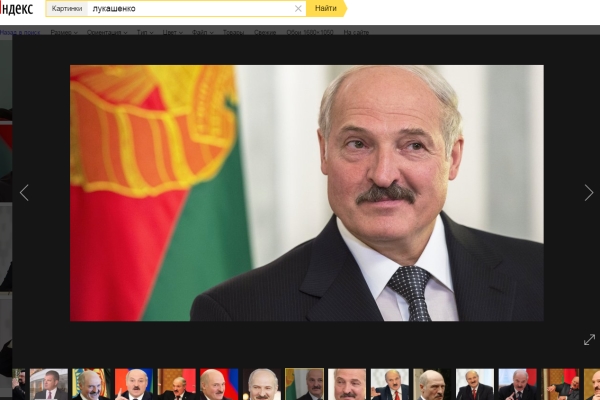The height and width of the screenshot is (400, 600).
Task: Select the Обои 1680×1050 filter
Action: [310, 32]
